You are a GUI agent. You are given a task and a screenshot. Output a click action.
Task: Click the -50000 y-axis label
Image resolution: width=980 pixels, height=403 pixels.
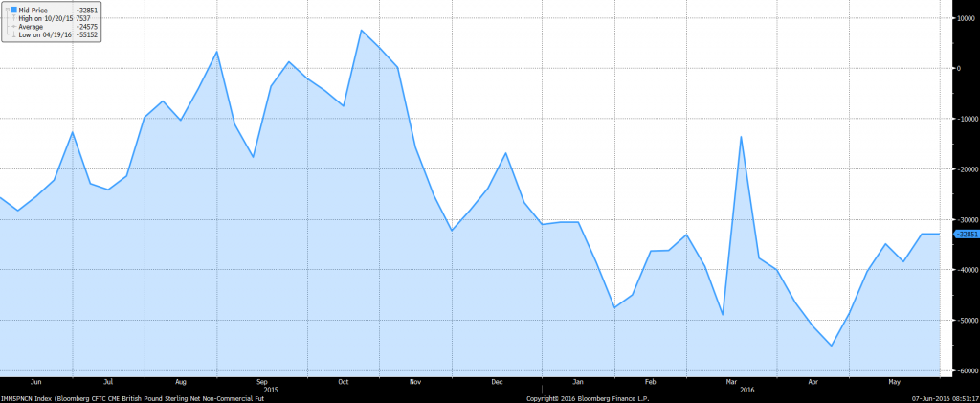[x=967, y=321]
